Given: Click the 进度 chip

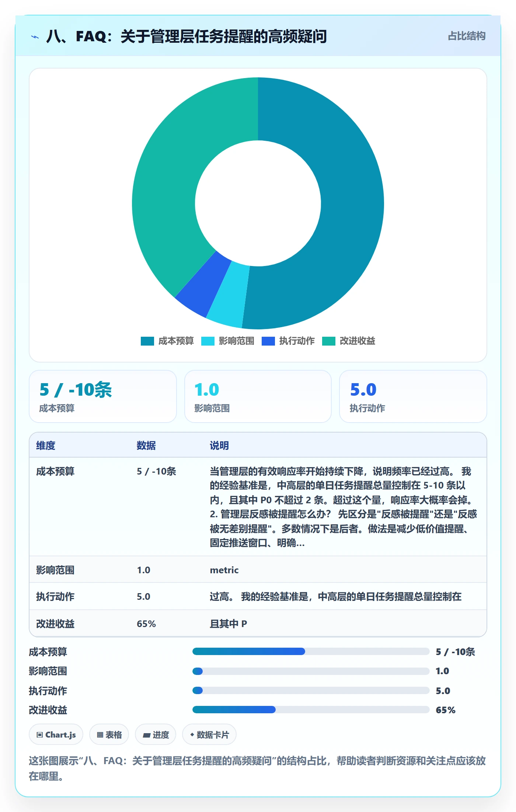Looking at the screenshot, I should [156, 735].
